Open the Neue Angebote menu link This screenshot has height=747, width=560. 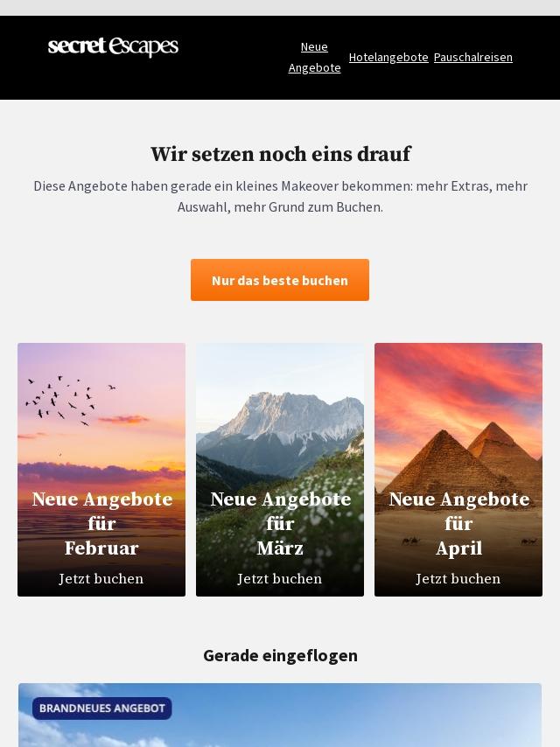point(314,57)
